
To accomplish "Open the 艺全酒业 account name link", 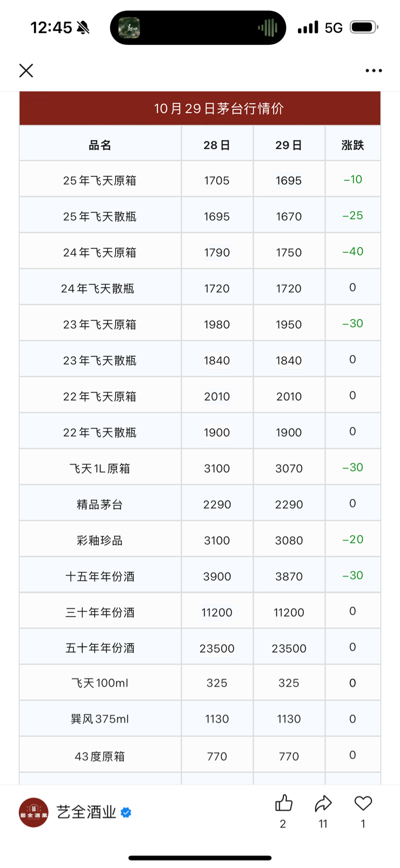I will pos(86,812).
